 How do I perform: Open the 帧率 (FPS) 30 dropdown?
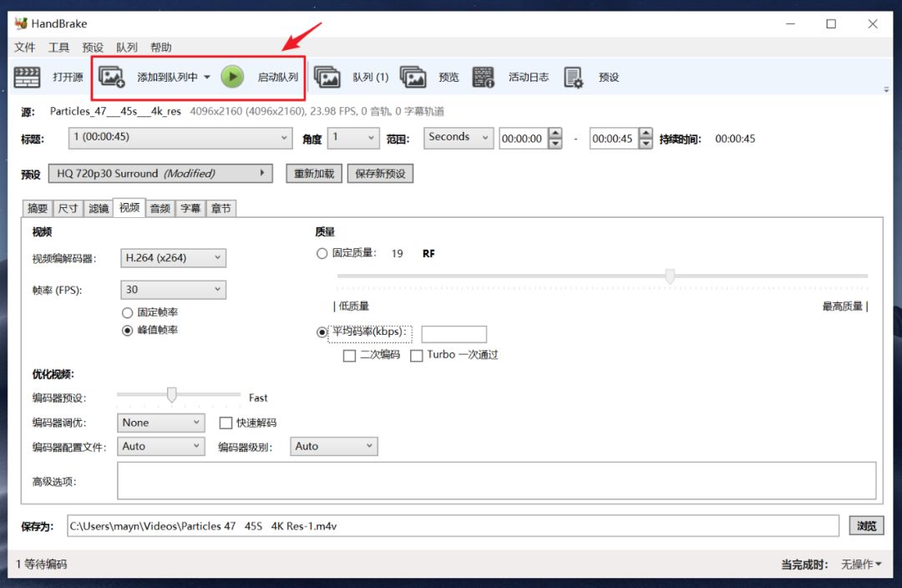[x=173, y=289]
